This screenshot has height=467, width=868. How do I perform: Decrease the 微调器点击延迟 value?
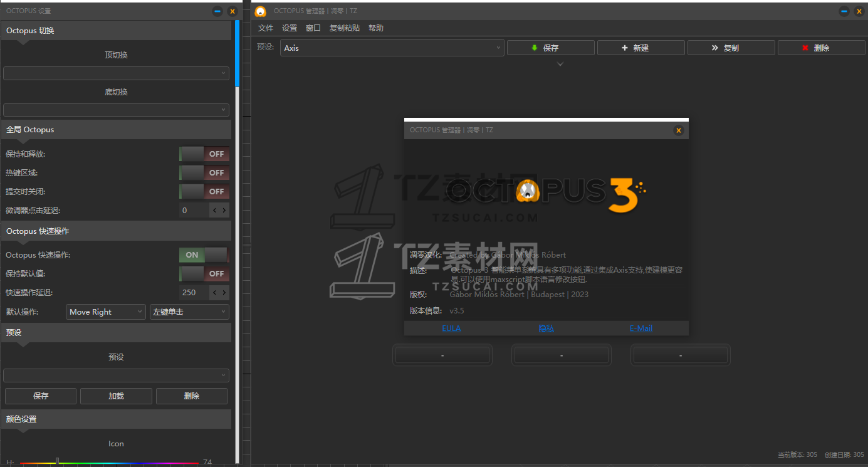click(214, 211)
